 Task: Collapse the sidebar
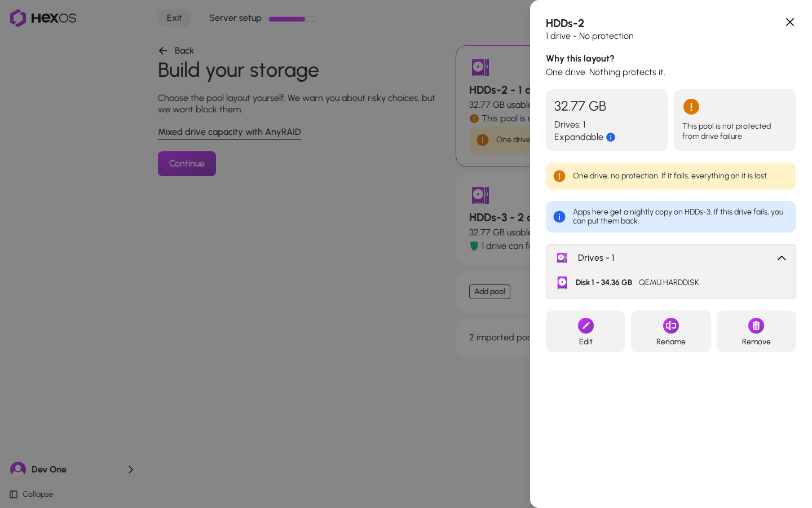pyautogui.click(x=32, y=494)
